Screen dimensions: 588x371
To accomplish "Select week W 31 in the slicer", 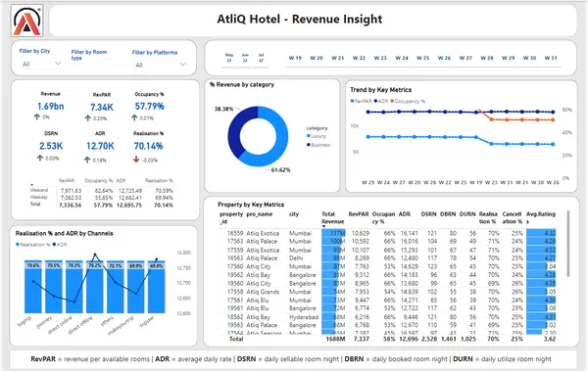I will (x=551, y=58).
